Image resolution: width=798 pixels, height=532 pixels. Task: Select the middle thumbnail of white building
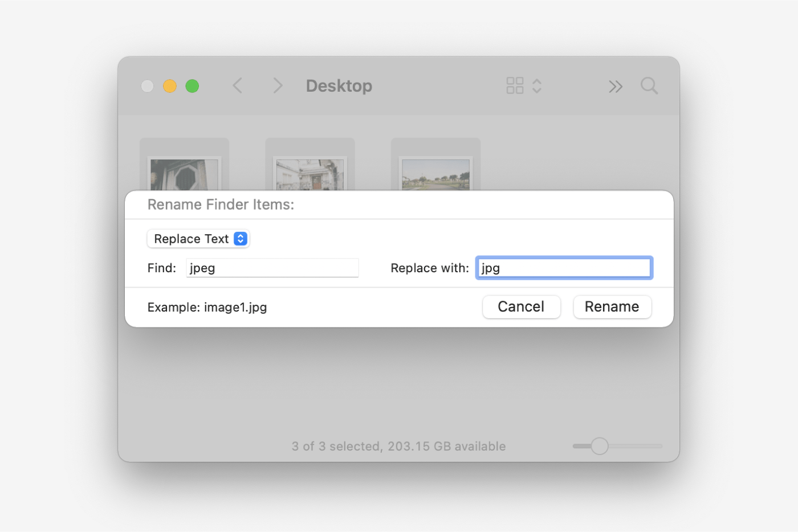tap(310, 174)
